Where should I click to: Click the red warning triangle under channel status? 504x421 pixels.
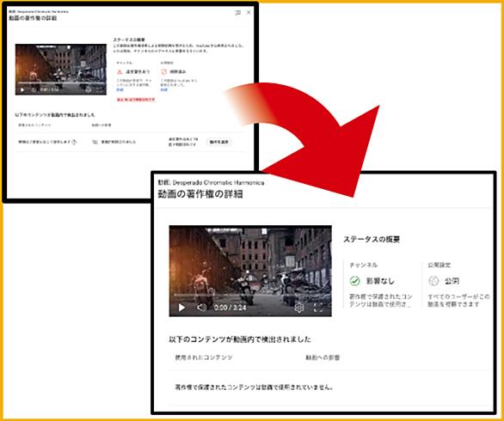point(120,71)
